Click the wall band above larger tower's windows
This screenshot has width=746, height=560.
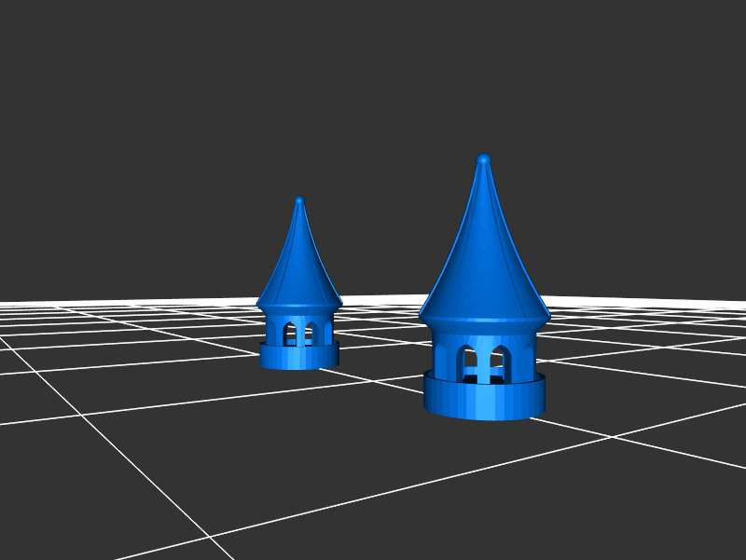[x=484, y=336]
